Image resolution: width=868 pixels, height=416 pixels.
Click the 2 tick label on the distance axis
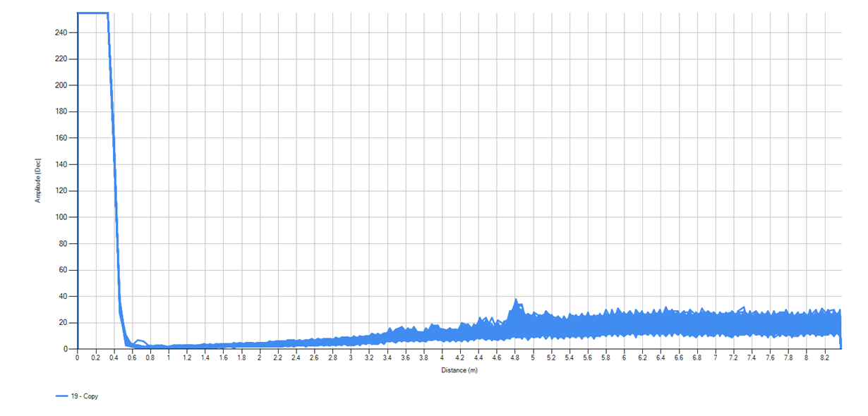point(260,358)
